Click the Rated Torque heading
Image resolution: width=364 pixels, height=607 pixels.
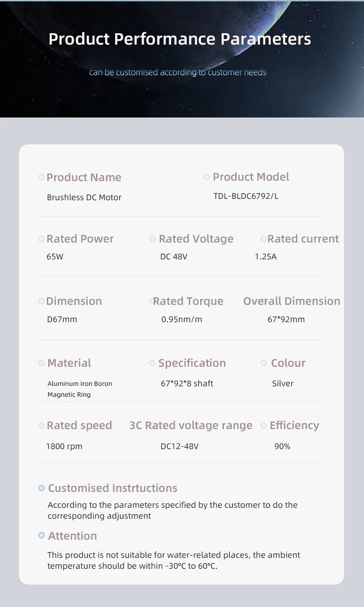click(188, 301)
